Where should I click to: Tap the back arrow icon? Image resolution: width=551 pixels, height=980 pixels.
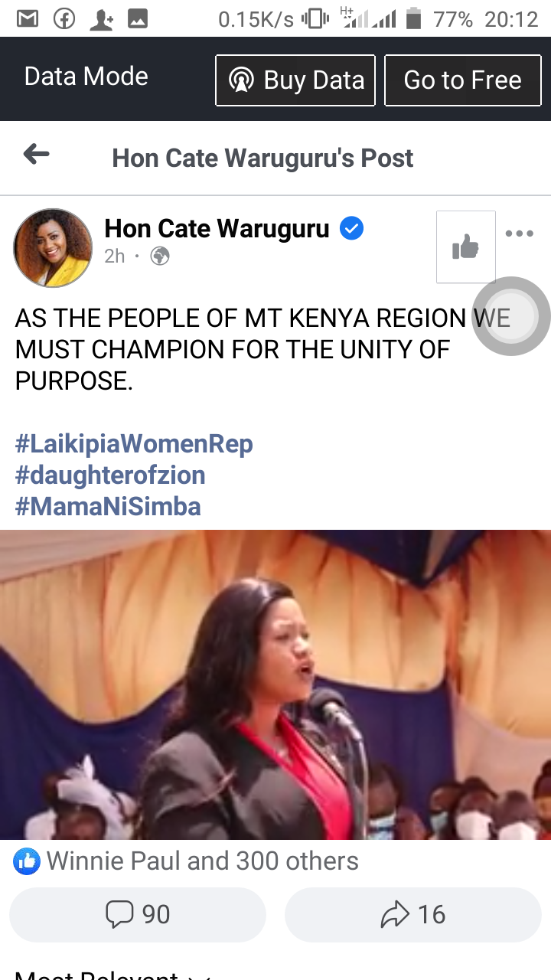click(36, 155)
